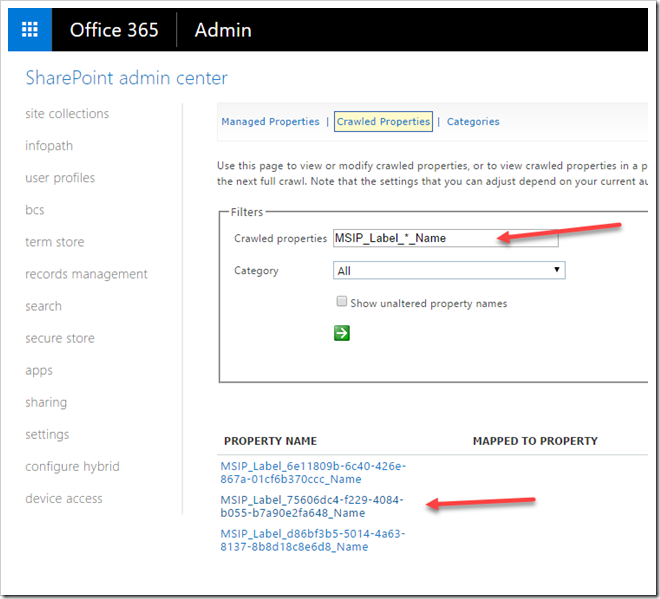Open device access settings
660x599 pixels.
(x=64, y=498)
